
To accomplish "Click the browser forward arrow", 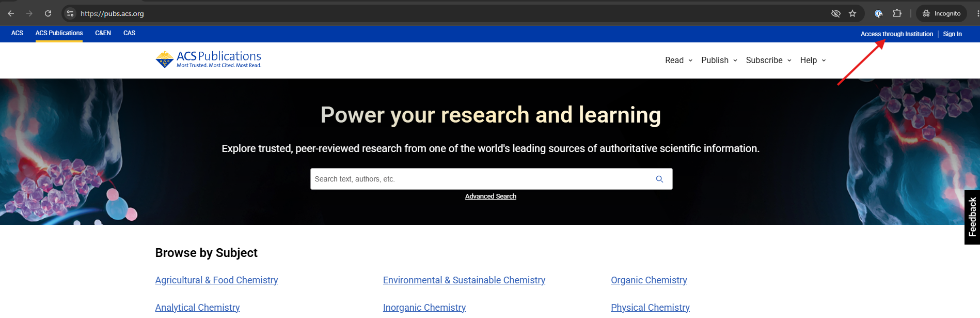I will (29, 13).
